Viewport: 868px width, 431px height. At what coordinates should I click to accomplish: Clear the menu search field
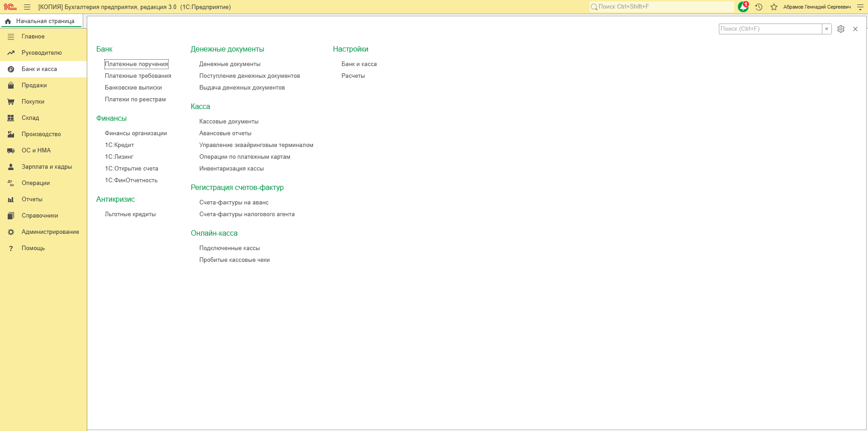(826, 29)
